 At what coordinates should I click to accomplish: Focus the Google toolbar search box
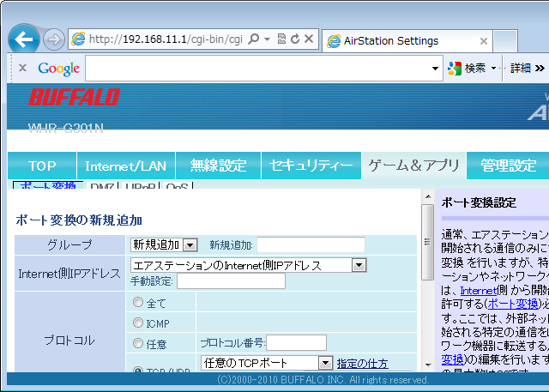tap(257, 69)
